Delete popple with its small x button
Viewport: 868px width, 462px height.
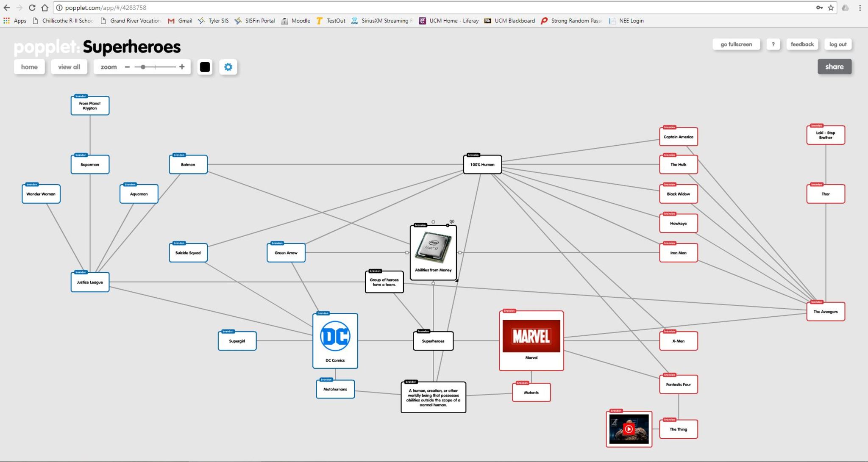(x=448, y=225)
